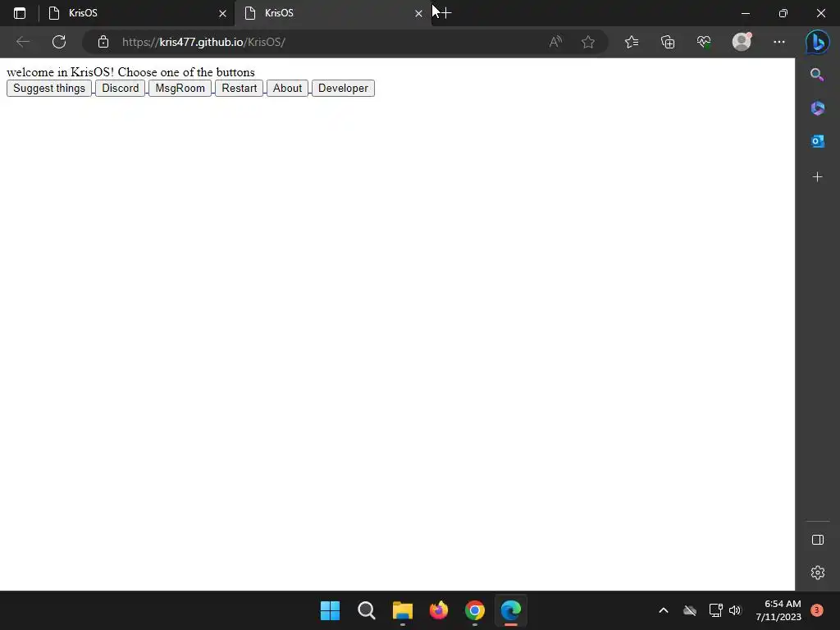Screen dimensions: 840x630
Task: Go back to previous page
Action: click(x=22, y=42)
